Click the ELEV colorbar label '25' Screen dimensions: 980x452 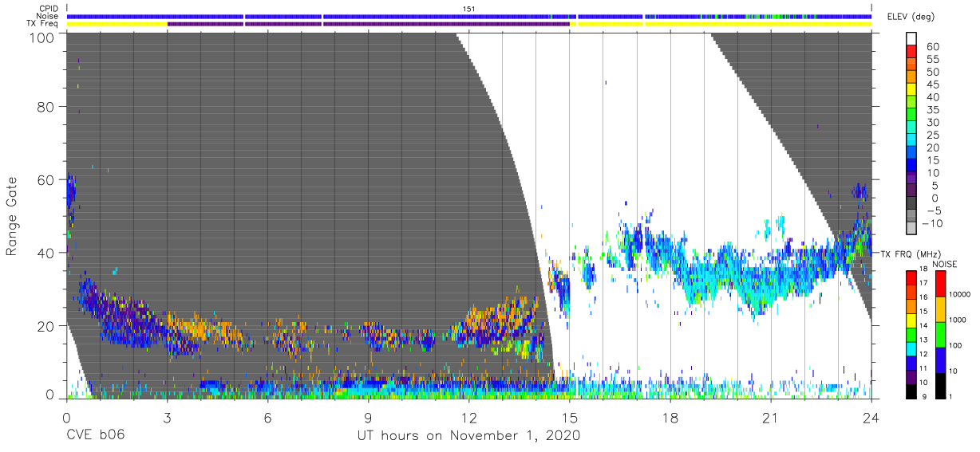pos(931,136)
